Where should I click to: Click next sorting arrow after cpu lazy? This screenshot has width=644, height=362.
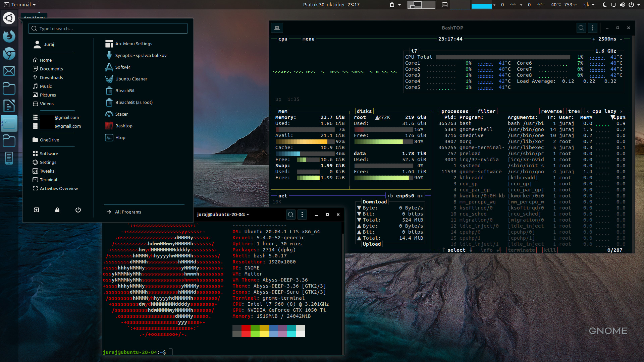click(621, 111)
